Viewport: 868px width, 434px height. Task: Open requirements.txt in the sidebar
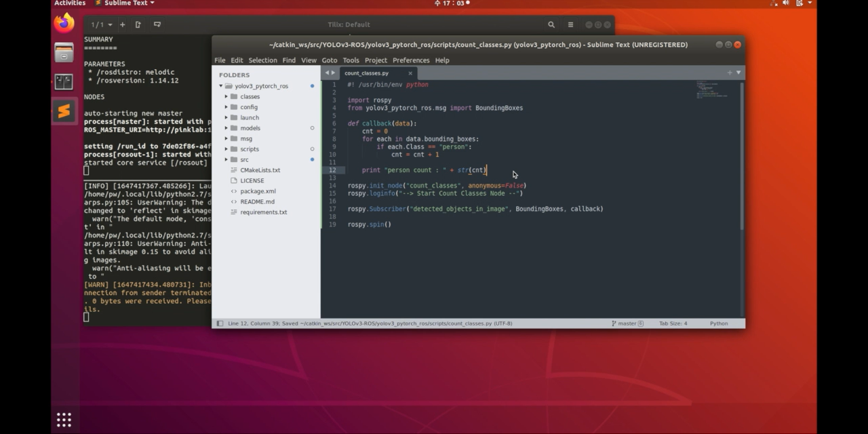(263, 212)
